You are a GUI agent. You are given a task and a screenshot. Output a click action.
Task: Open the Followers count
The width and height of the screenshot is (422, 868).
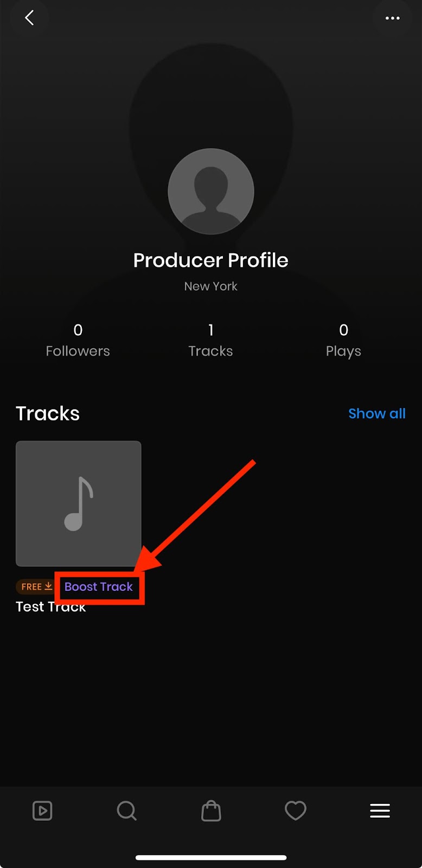click(x=78, y=340)
